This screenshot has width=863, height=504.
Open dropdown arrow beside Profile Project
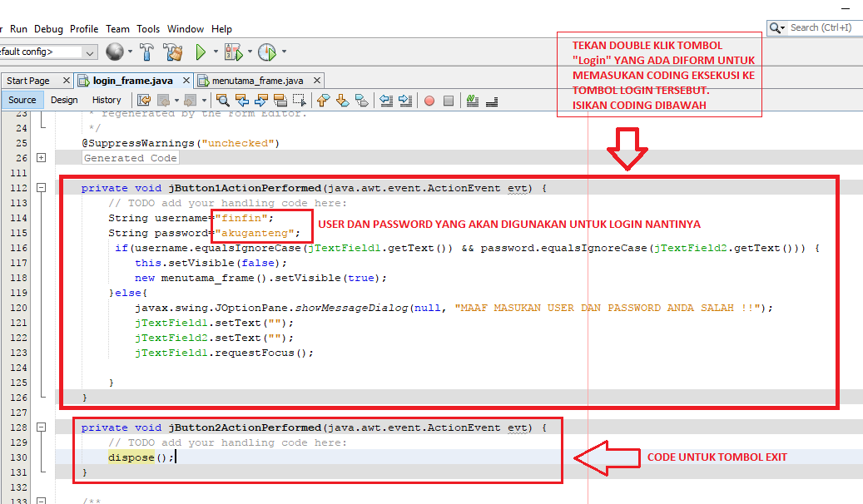tap(284, 52)
